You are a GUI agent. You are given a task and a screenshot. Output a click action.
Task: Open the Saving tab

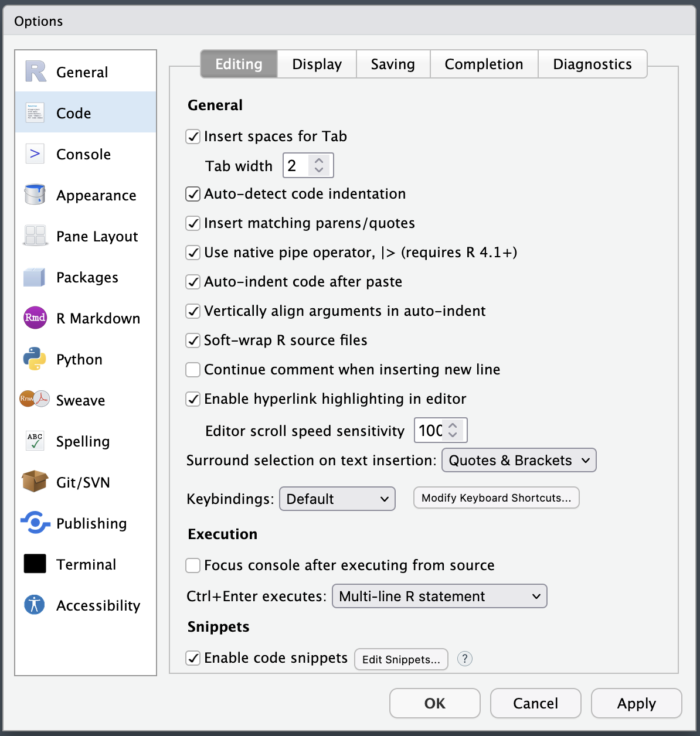393,64
